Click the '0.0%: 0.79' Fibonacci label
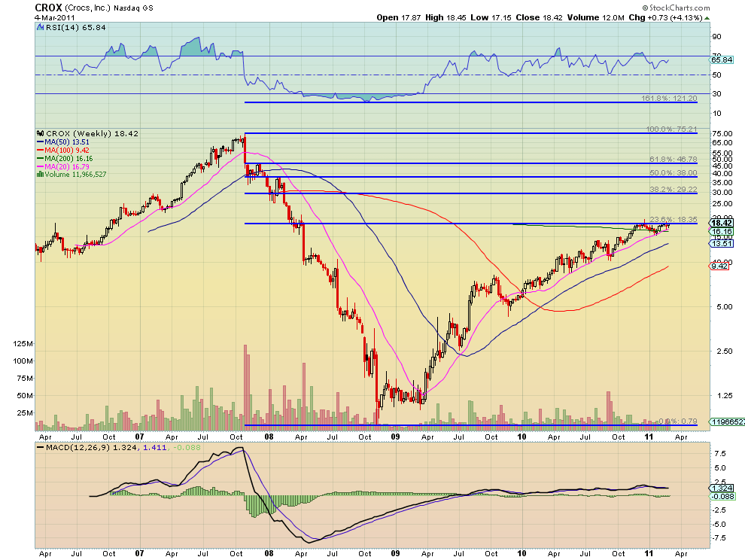Screen dimensions: 745x560 tap(679, 422)
